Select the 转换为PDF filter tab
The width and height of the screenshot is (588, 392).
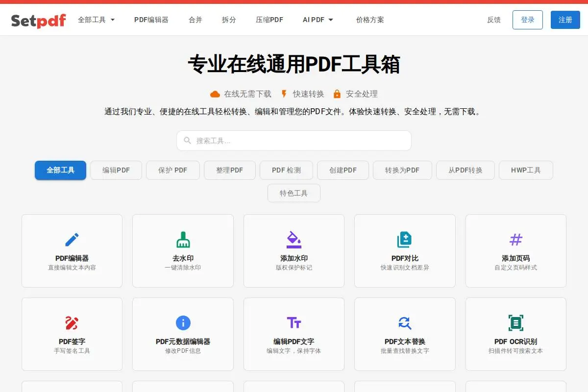point(402,171)
